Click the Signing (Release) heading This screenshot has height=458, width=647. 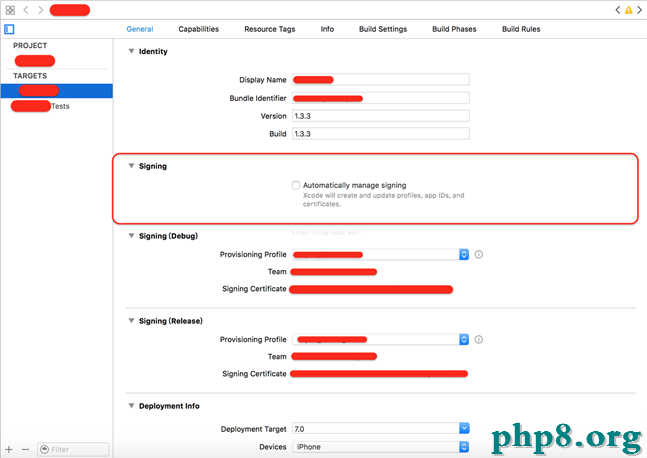[171, 321]
